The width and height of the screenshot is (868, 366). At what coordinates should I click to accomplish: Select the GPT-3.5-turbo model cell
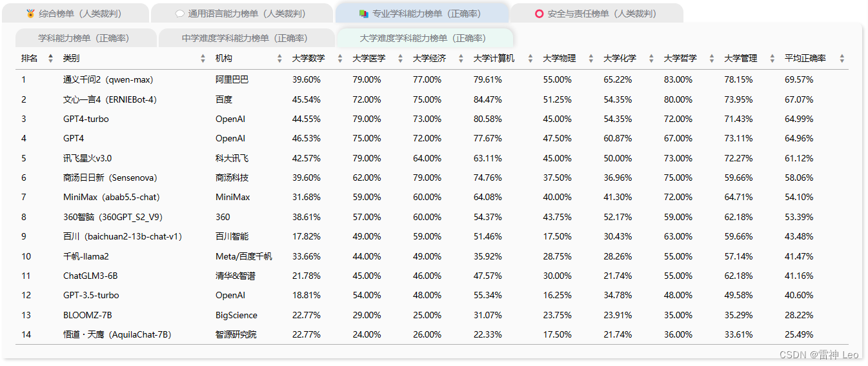click(x=91, y=295)
